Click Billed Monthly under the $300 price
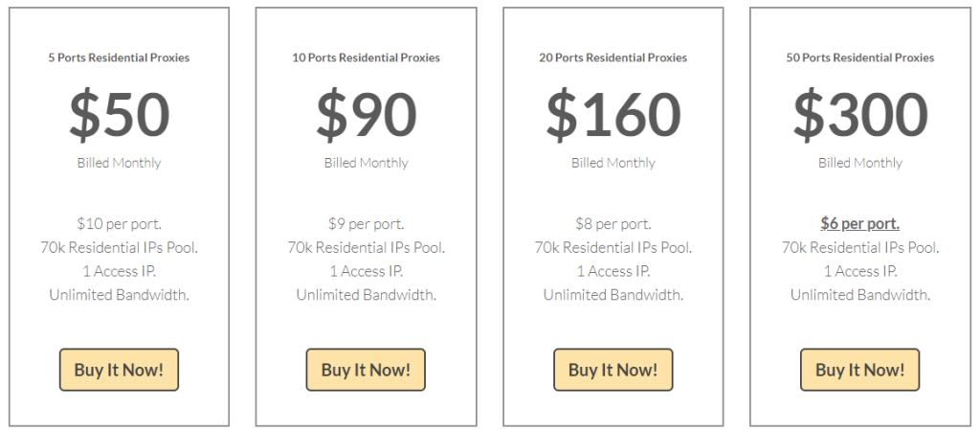 pyautogui.click(x=859, y=163)
